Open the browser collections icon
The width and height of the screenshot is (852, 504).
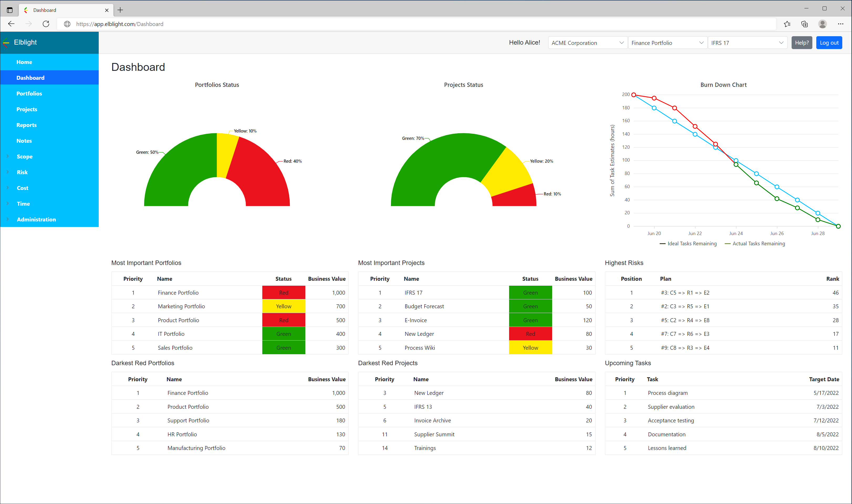point(804,24)
